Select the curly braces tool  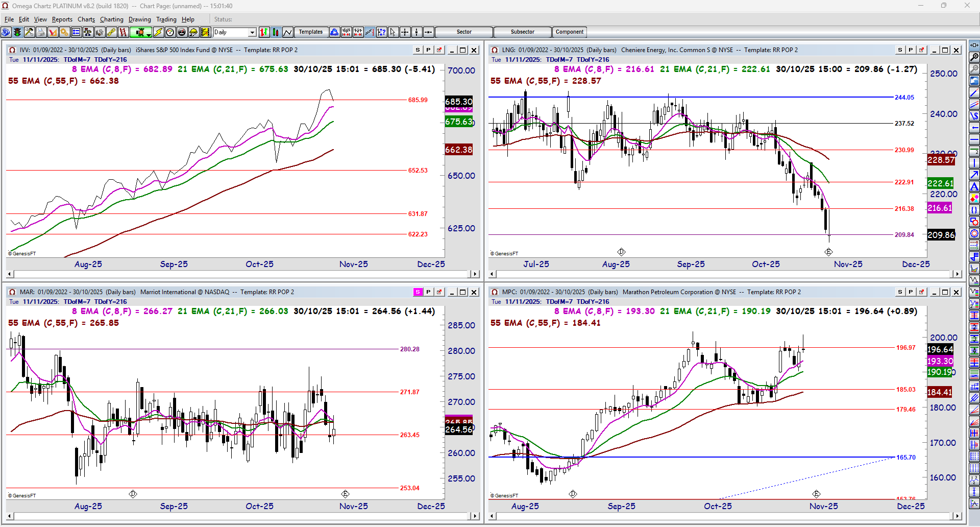click(974, 210)
